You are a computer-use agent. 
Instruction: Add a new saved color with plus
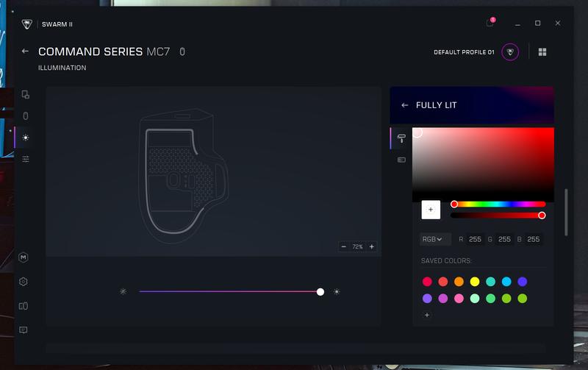pyautogui.click(x=427, y=315)
